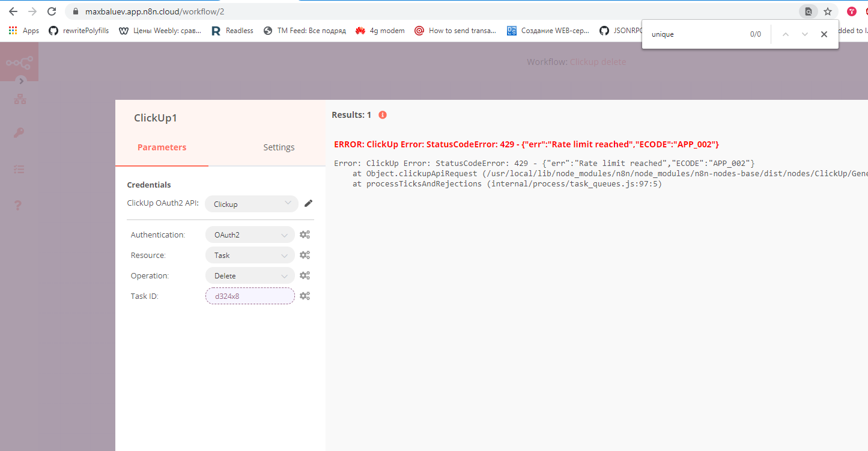Click the 0/0 find match counter

(x=756, y=34)
